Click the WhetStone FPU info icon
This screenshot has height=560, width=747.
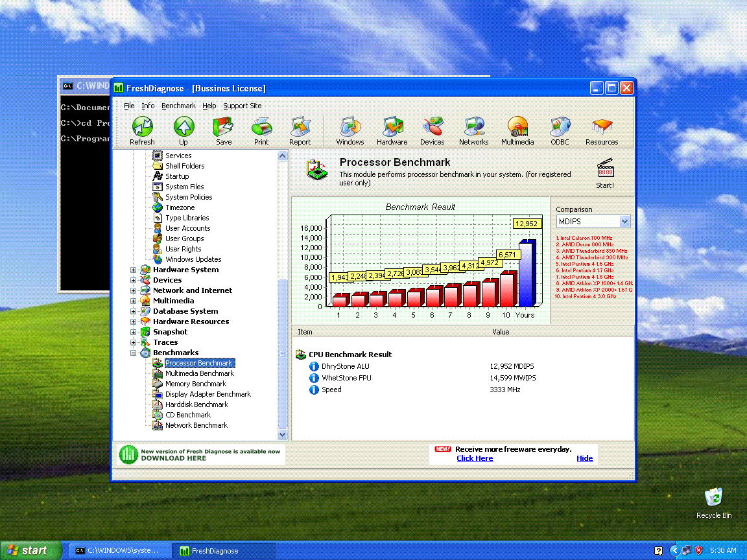[x=314, y=378]
